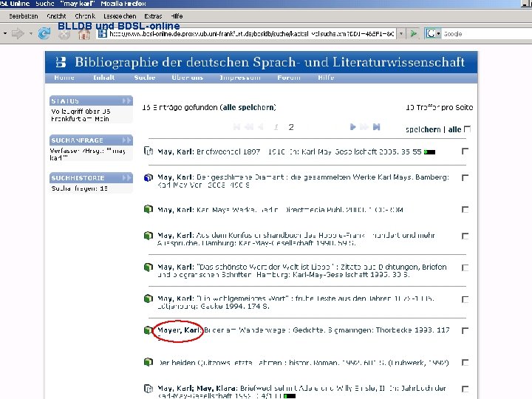Open the Hilfe browser menu
Screen dimensions: 532x399
click(177, 16)
